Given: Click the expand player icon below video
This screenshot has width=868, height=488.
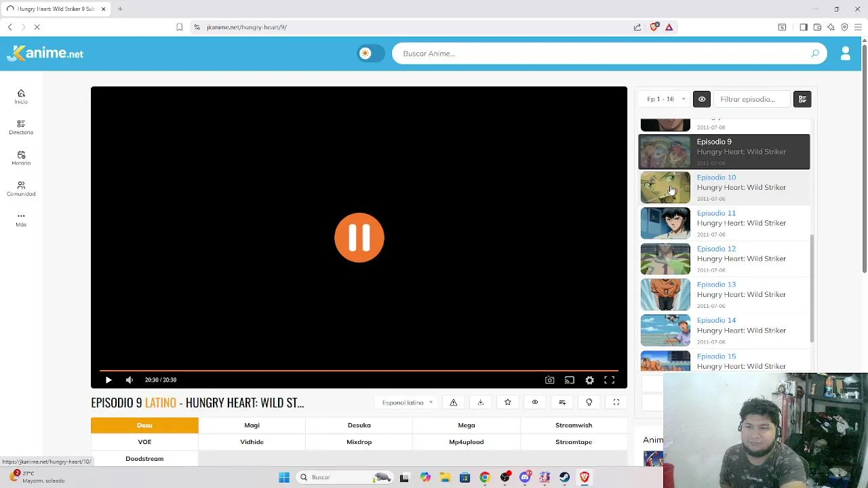Looking at the screenshot, I should point(616,403).
